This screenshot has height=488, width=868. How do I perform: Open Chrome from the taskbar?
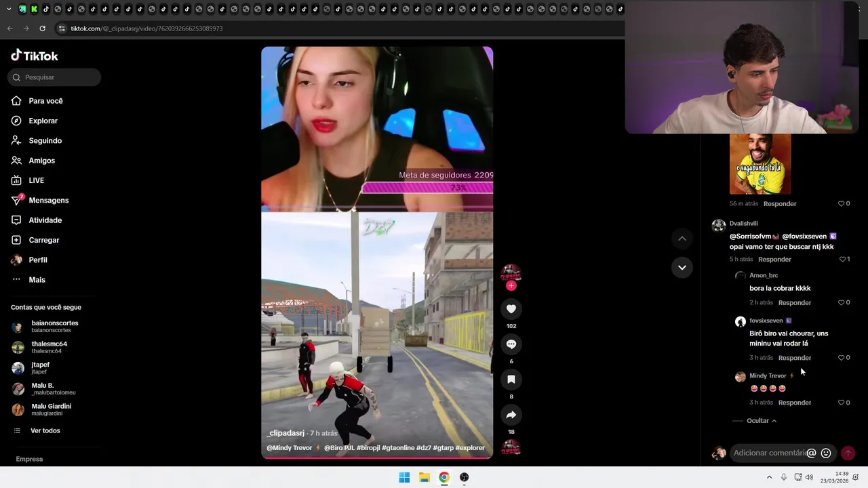[444, 477]
